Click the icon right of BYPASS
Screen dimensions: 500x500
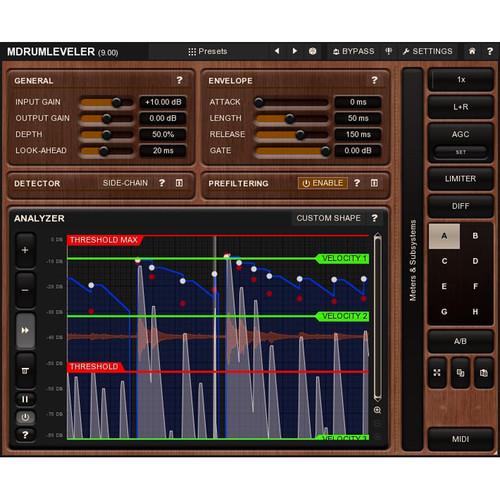(x=389, y=51)
